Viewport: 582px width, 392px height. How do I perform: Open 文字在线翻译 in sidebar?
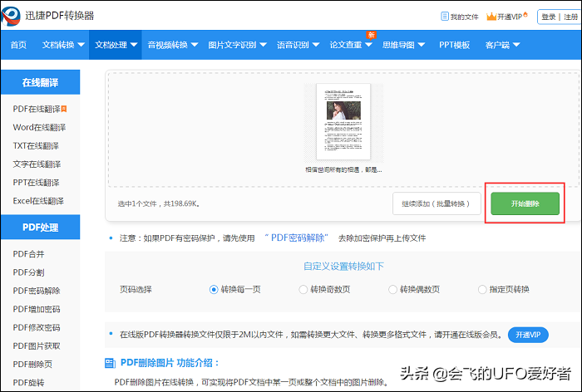coord(37,164)
